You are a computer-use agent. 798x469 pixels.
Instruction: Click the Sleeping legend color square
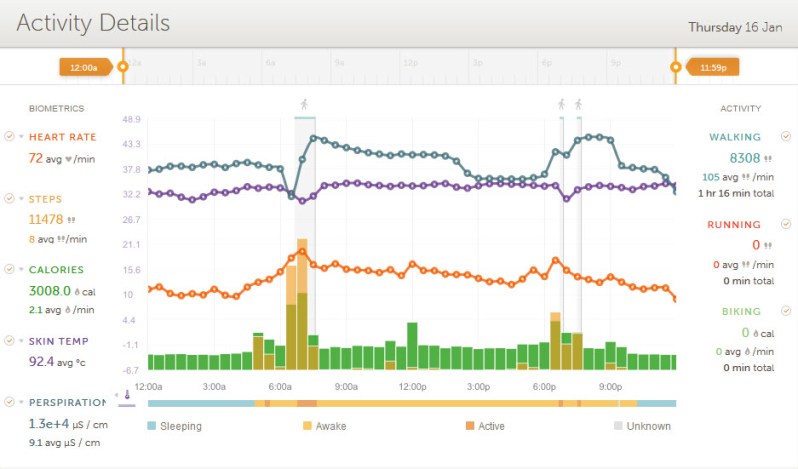(x=152, y=426)
